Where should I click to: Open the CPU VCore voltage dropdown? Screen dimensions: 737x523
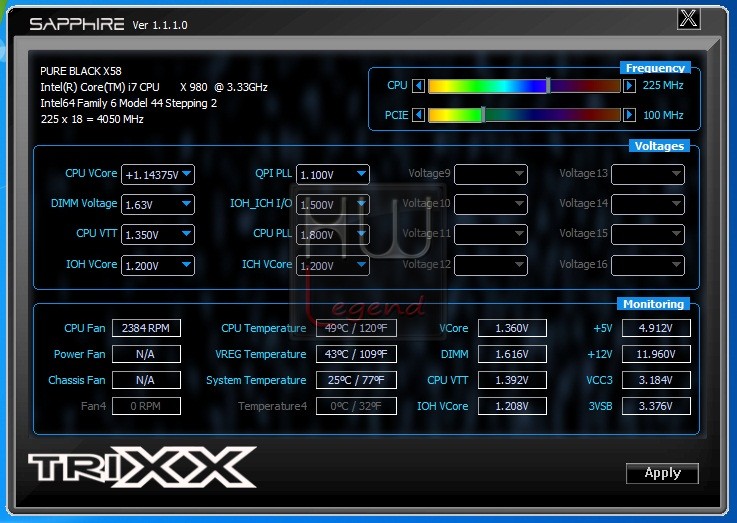(158, 174)
